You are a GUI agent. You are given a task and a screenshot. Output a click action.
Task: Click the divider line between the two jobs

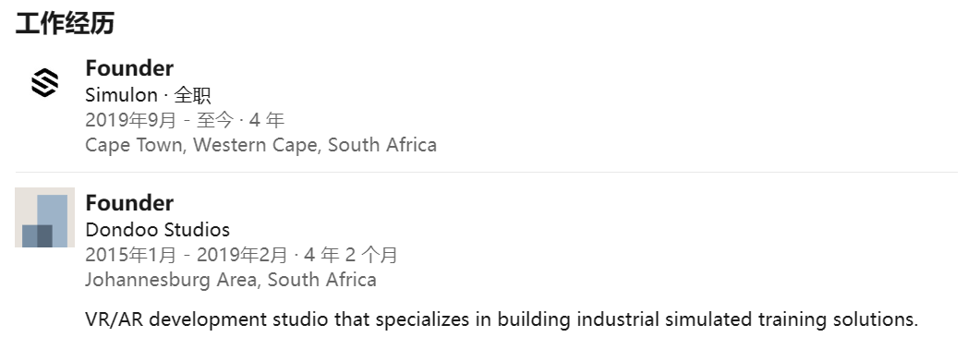(x=486, y=172)
